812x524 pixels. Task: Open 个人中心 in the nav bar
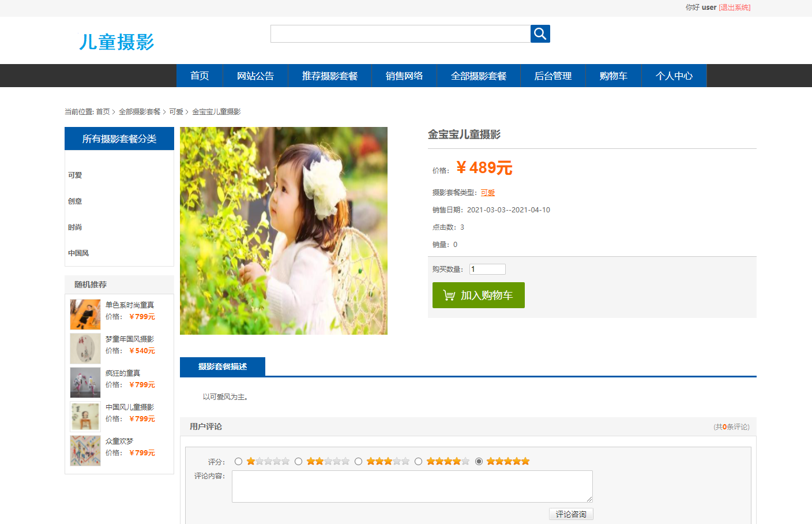674,76
